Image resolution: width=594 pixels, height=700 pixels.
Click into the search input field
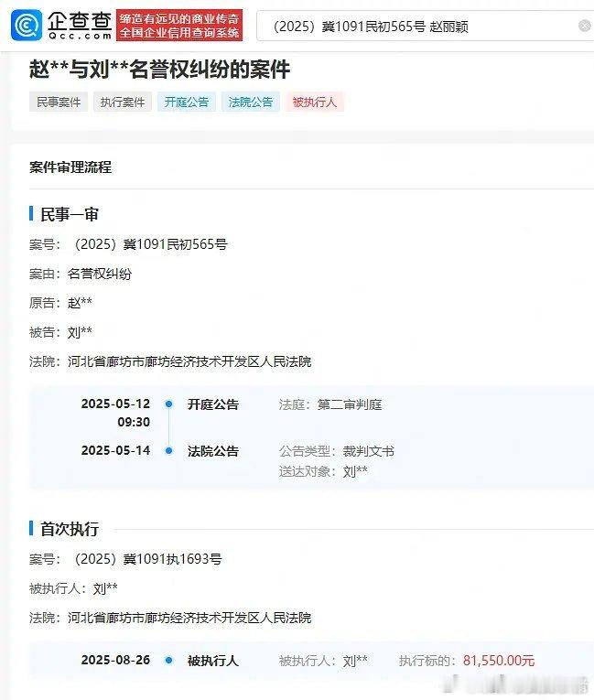(x=420, y=27)
